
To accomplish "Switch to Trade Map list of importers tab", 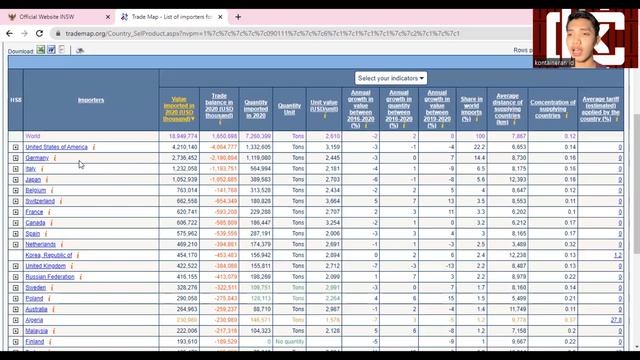I will (171, 17).
